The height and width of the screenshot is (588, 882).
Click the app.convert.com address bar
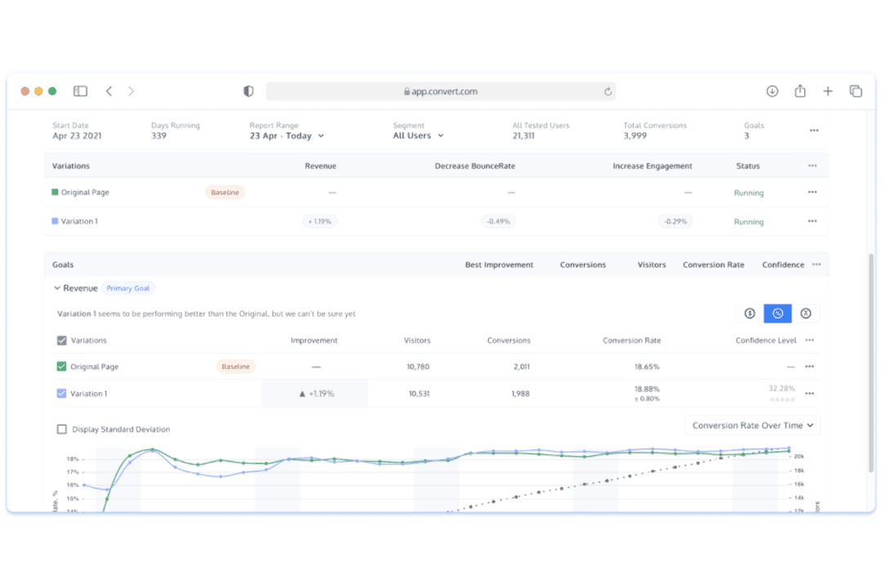pyautogui.click(x=440, y=91)
